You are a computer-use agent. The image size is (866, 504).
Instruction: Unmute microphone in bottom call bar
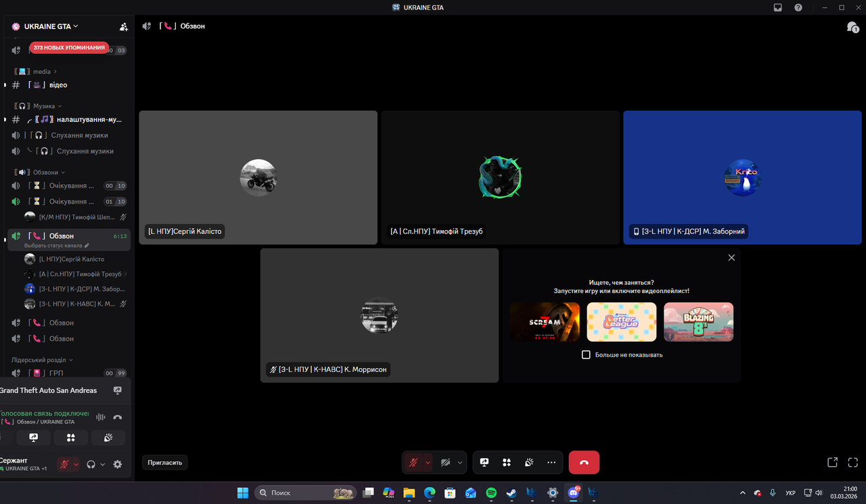tap(413, 463)
